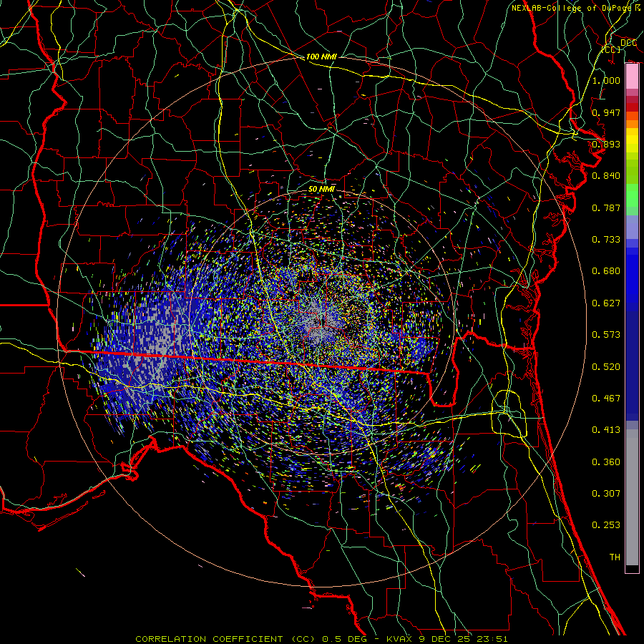Choose the 0.520 scale value
Image resolution: width=644 pixels, height=644 pixels.
click(x=606, y=367)
